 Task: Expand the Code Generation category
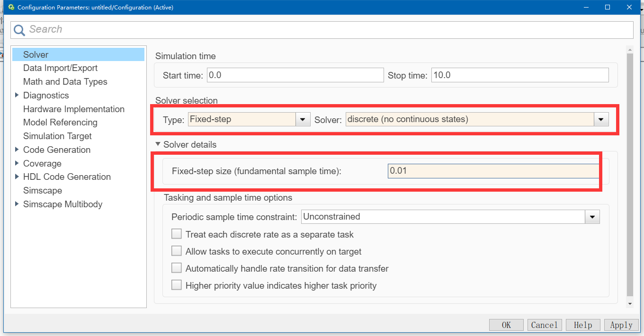[18, 150]
